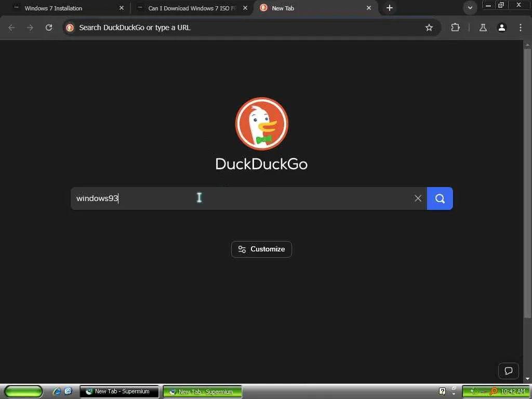
Task: Open the feedback chat bubble icon
Action: (508, 371)
